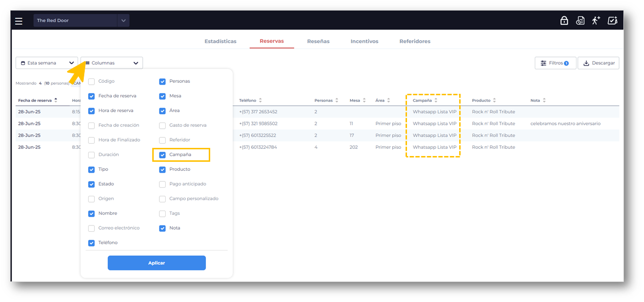Sort the Mesa column header
The width and height of the screenshot is (644, 302).
tap(364, 101)
